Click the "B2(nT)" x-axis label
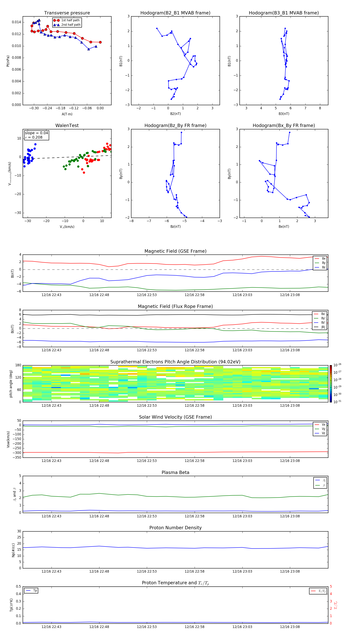The image size is (351, 644). pyautogui.click(x=175, y=114)
